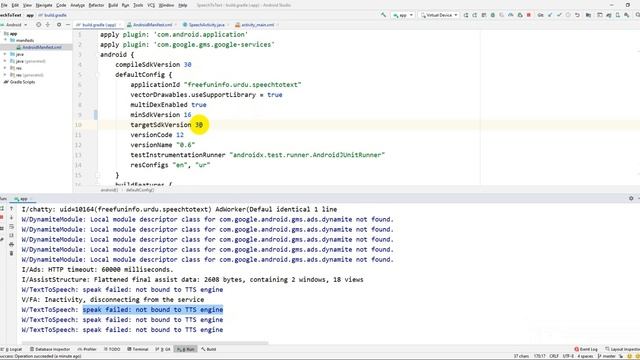Screen dimensions: 640x360
Task: Click the scroll down arrow in Run panel
Action: point(11,218)
